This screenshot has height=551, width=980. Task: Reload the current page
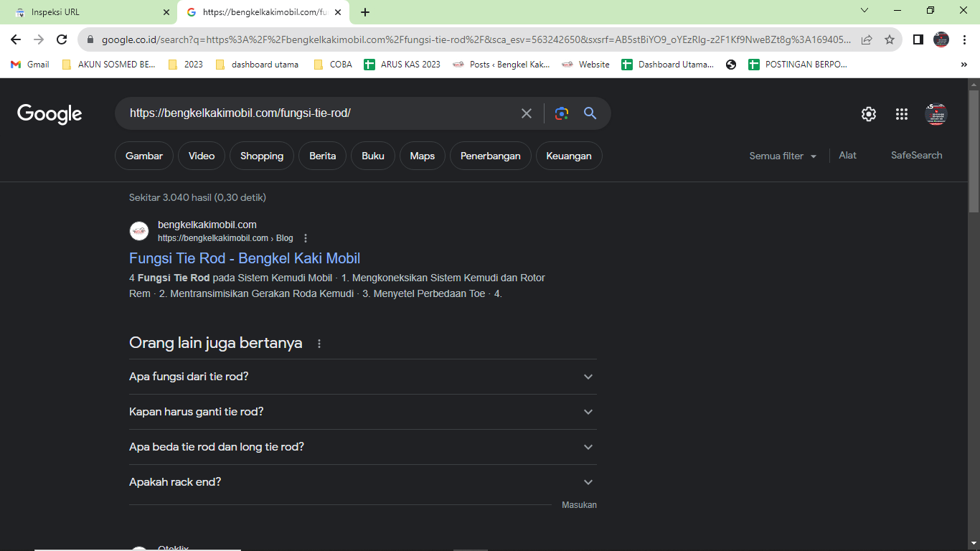click(62, 39)
